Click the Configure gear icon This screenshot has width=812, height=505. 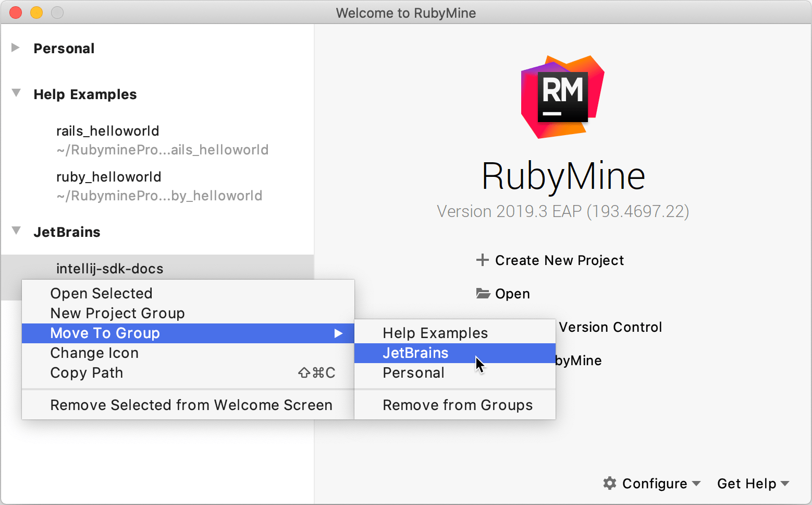609,483
